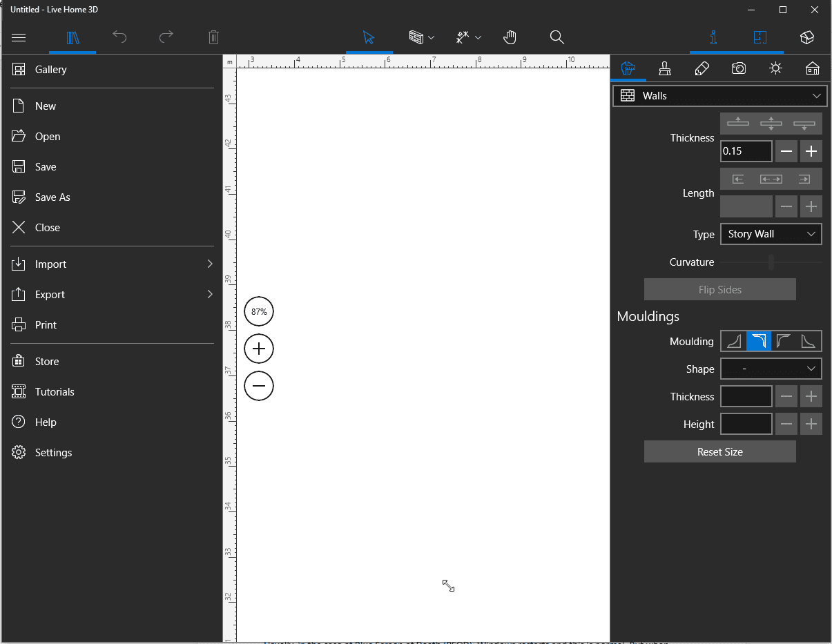Screen dimensions: 832x644
Task: Select the magnifier Zoom tool
Action: click(557, 37)
